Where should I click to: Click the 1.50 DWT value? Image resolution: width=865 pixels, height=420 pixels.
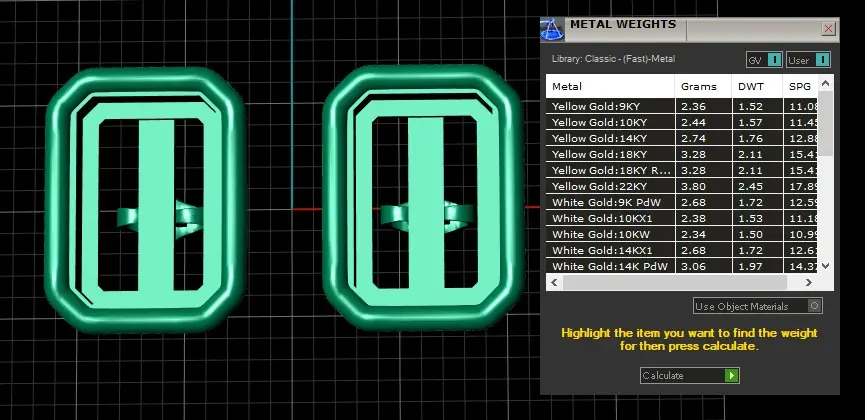[x=750, y=235]
